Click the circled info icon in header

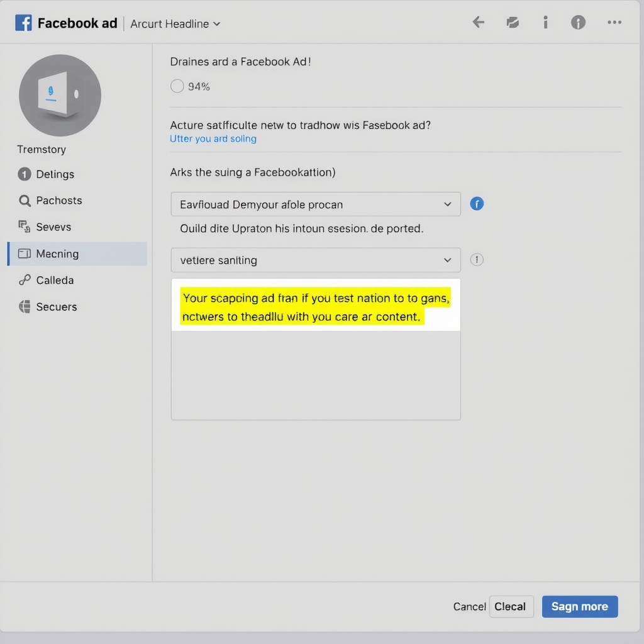[x=579, y=22]
